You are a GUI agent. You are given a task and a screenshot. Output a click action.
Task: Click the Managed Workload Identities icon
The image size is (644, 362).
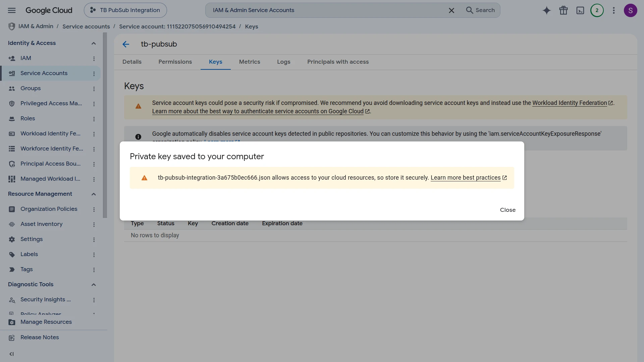pos(12,179)
